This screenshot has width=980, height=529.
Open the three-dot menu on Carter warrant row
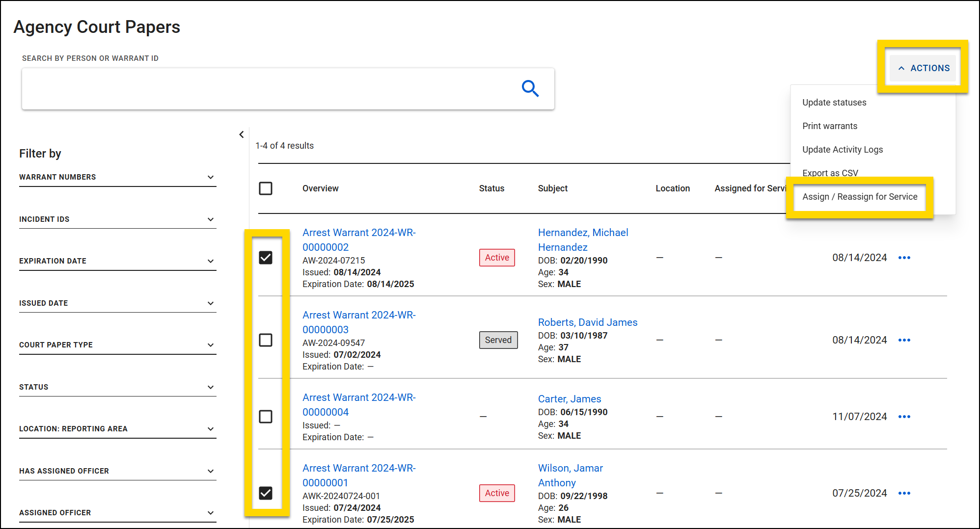click(x=904, y=416)
